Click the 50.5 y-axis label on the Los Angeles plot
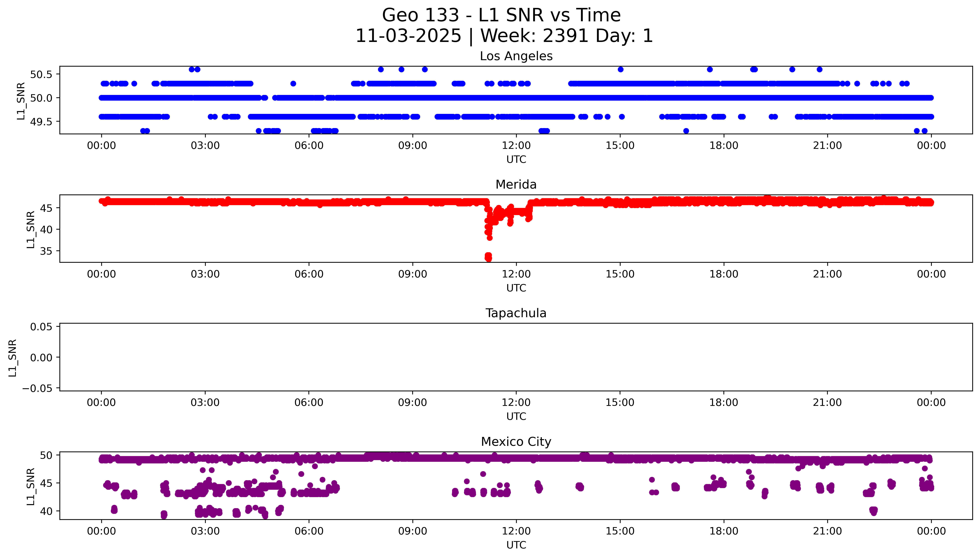 [41, 74]
